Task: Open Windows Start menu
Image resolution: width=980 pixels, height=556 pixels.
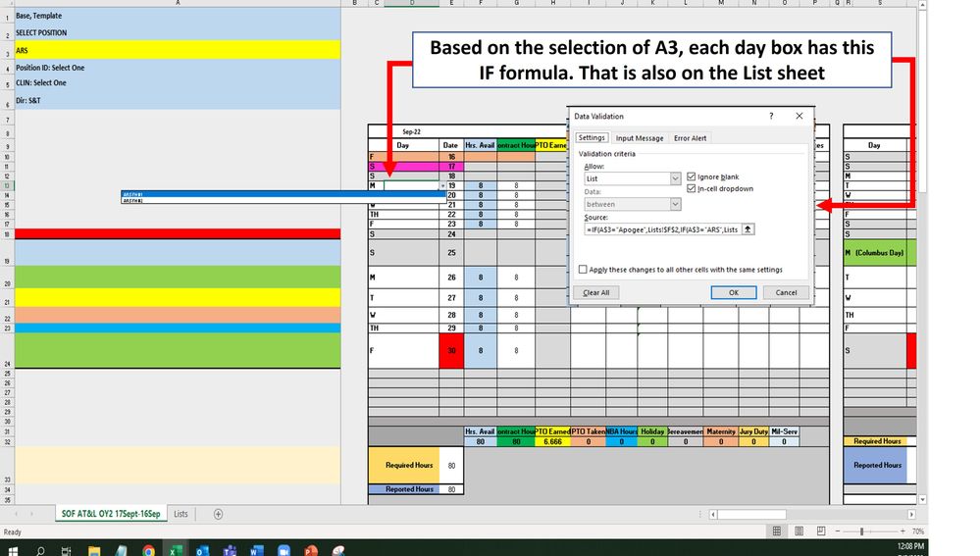Action: click(13, 550)
